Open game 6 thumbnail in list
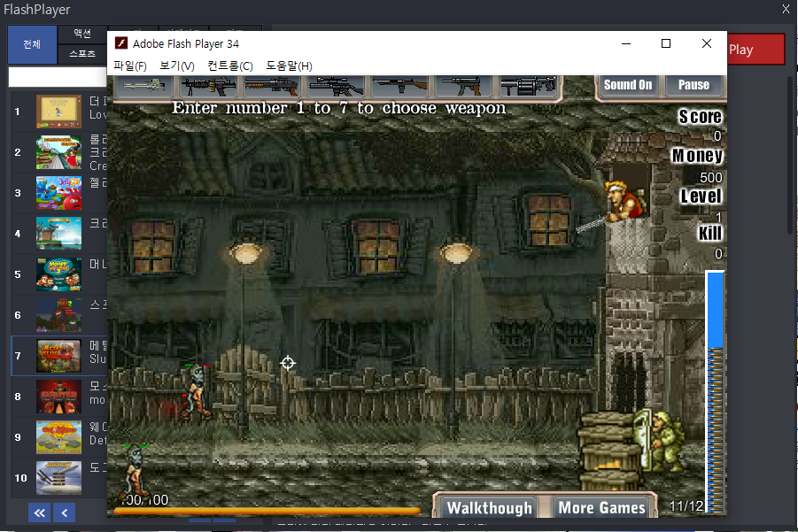This screenshot has height=532, width=798. [x=58, y=315]
